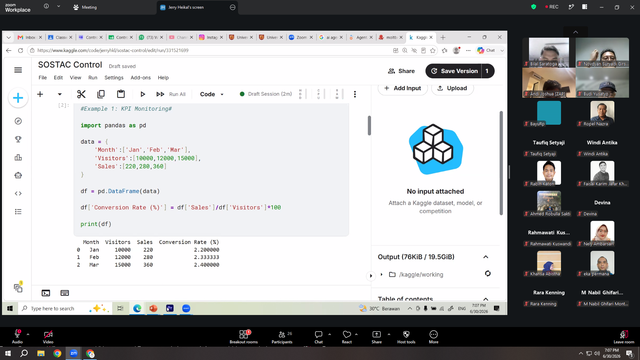Open Zoom Host tools shield
Viewport: 640px width, 360px height.
pyautogui.click(x=406, y=336)
